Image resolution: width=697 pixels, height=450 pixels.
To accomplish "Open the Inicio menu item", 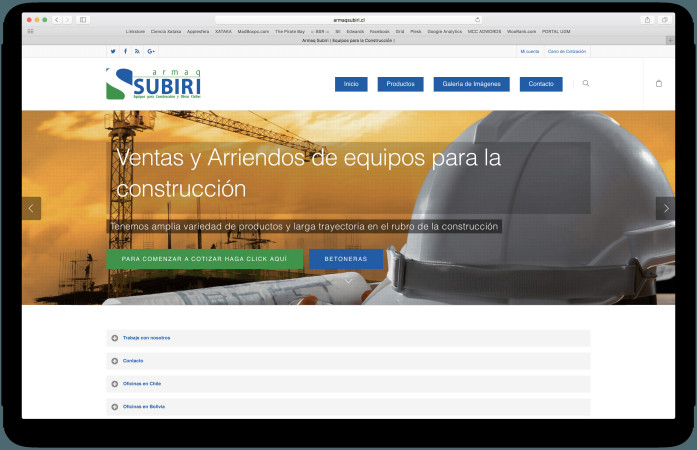I will pos(351,84).
